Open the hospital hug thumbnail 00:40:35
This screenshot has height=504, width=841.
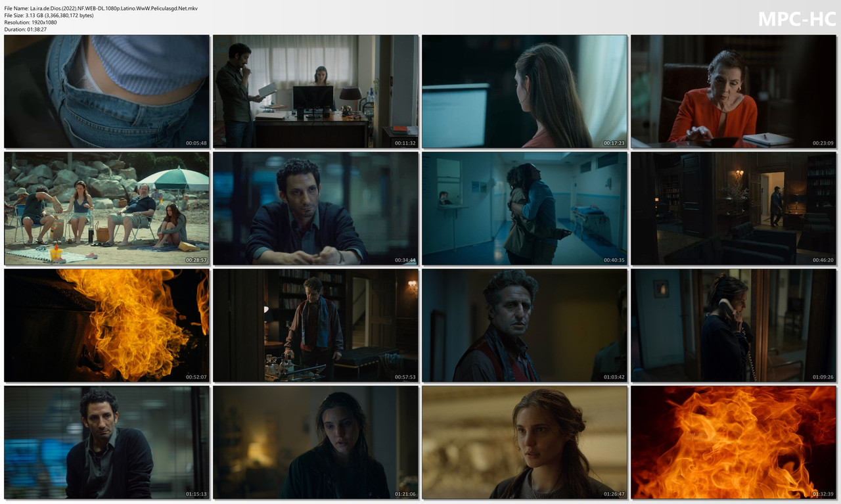coord(524,208)
